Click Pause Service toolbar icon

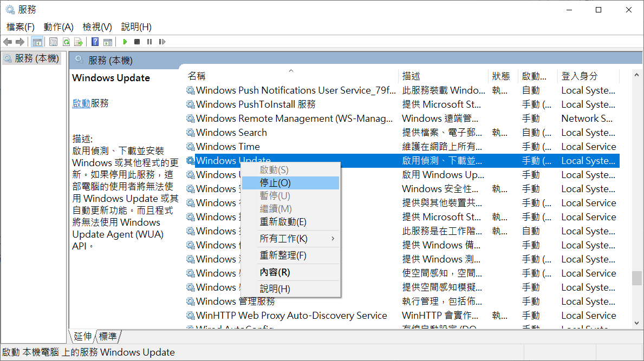(x=149, y=42)
